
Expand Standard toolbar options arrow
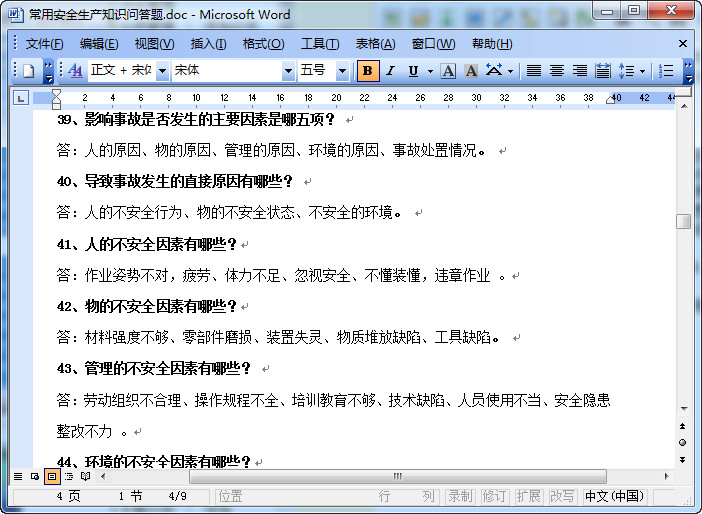click(x=48, y=72)
